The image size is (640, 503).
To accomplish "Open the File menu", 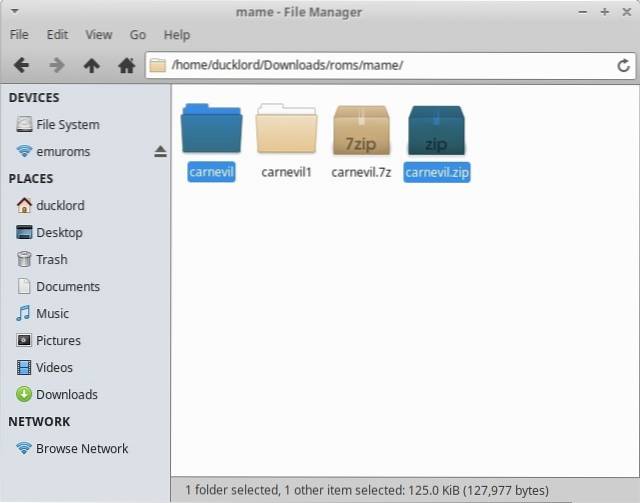I will (19, 35).
